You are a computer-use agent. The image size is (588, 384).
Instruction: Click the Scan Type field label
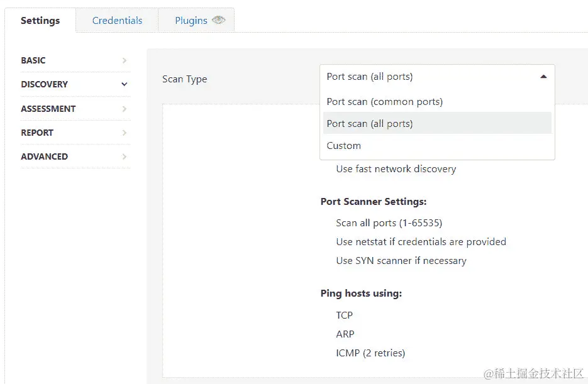click(x=184, y=79)
